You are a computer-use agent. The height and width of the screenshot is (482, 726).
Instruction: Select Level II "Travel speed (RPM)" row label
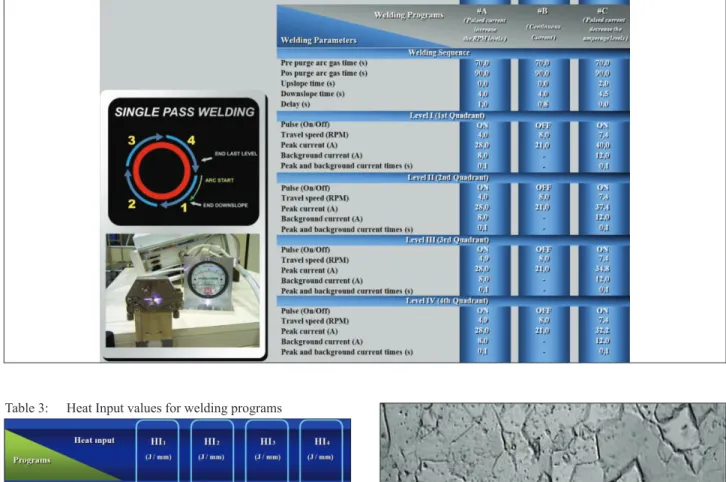tap(315, 198)
